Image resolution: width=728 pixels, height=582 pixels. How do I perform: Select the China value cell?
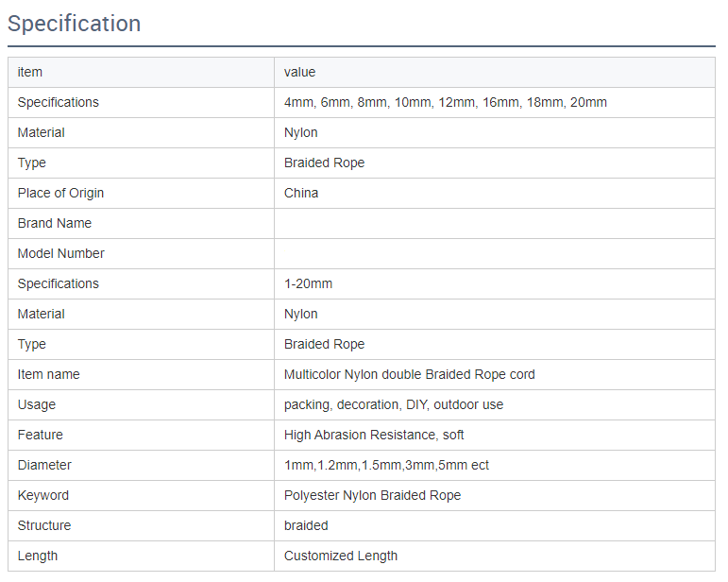tap(495, 194)
